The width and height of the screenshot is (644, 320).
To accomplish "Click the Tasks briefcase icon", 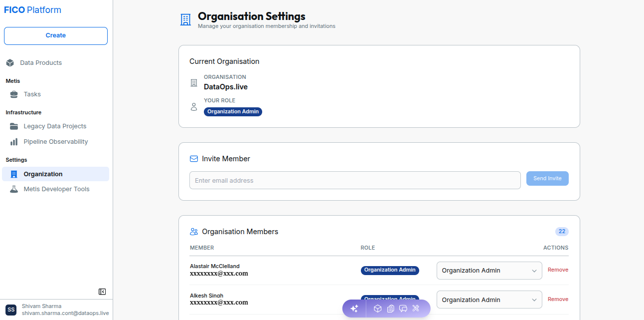I will pos(14,94).
